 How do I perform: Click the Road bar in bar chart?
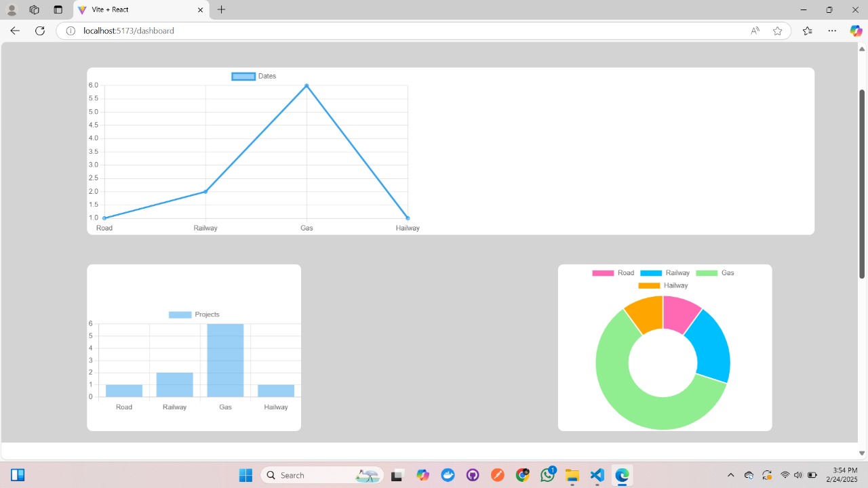pos(124,391)
